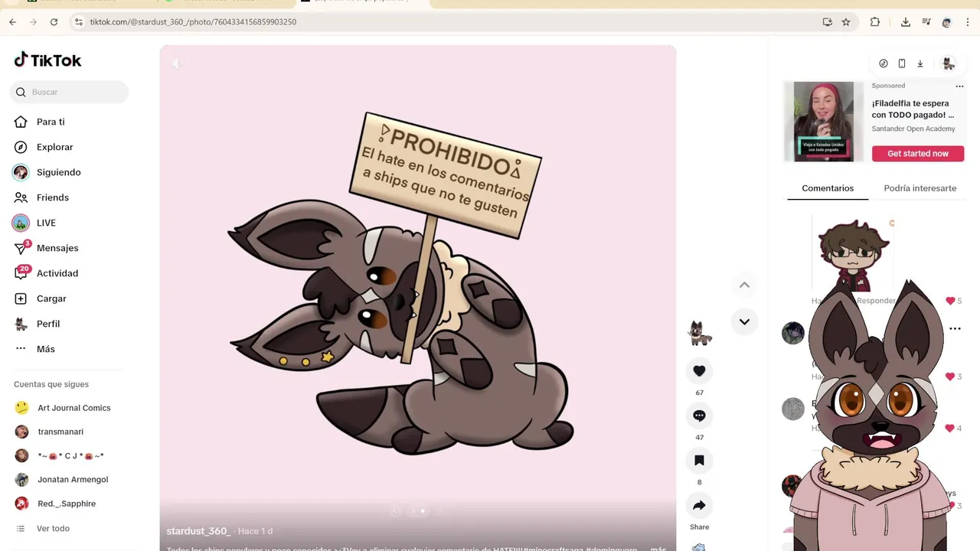980x551 pixels.
Task: Click the download desktop app icon
Action: click(x=920, y=64)
